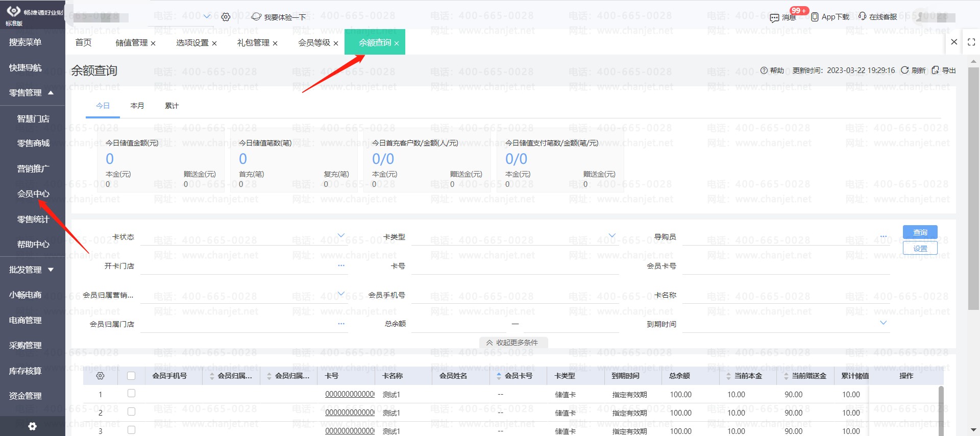Expand the 会员归属营销 dropdown
Screen dimensions: 980x436
tap(341, 294)
